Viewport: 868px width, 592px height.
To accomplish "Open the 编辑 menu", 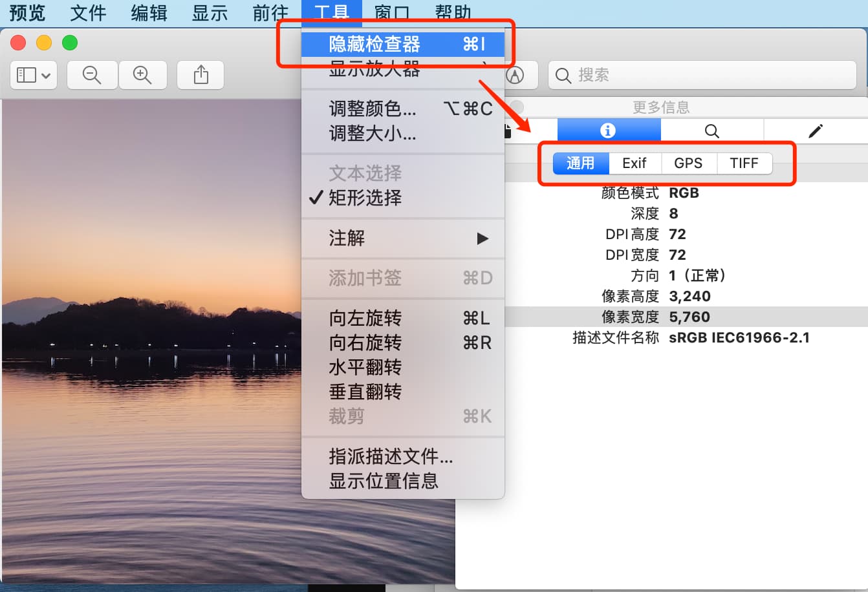I will click(x=149, y=13).
